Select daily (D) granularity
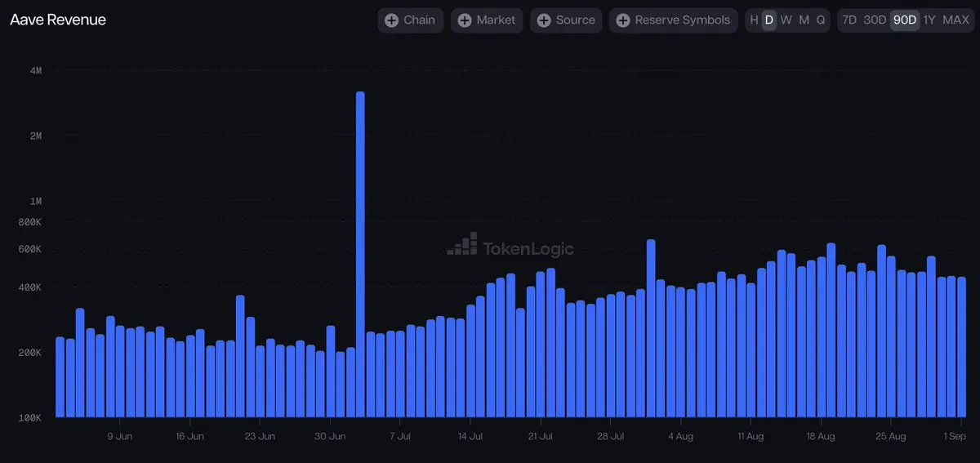 click(768, 20)
